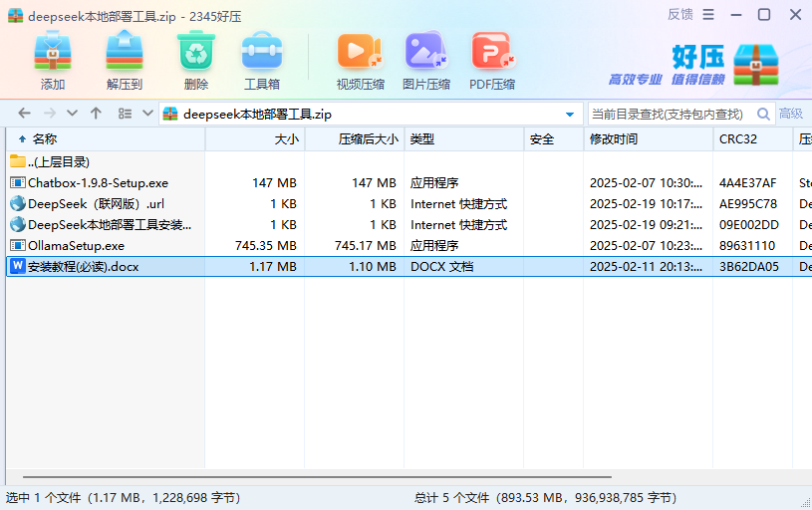This screenshot has height=510, width=812.
Task: Click the horizontal scrollbar at list bottom
Action: [317, 476]
